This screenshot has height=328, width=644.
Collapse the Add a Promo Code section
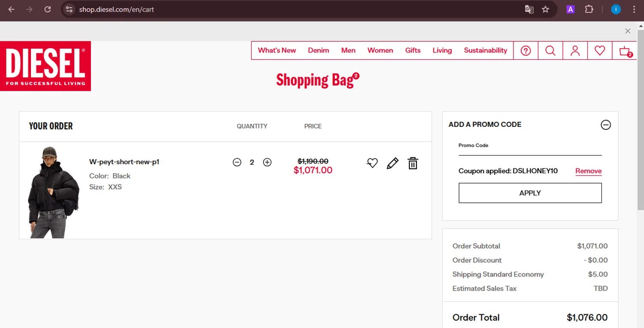(605, 125)
